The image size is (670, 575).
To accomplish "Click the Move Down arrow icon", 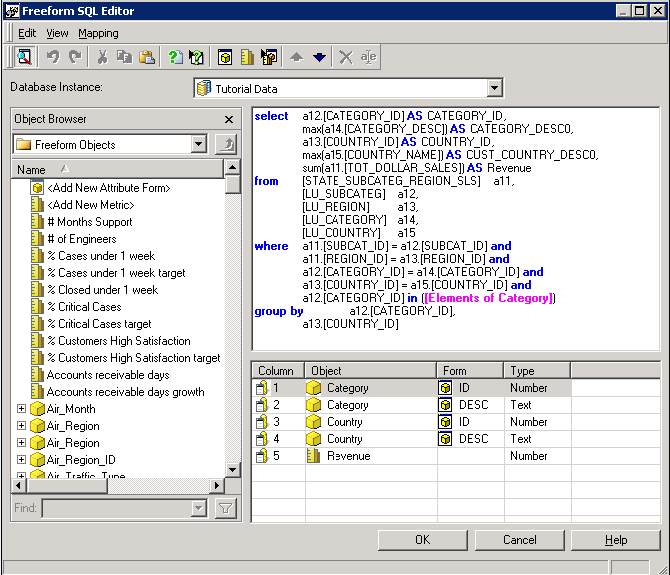I will pyautogui.click(x=319, y=57).
